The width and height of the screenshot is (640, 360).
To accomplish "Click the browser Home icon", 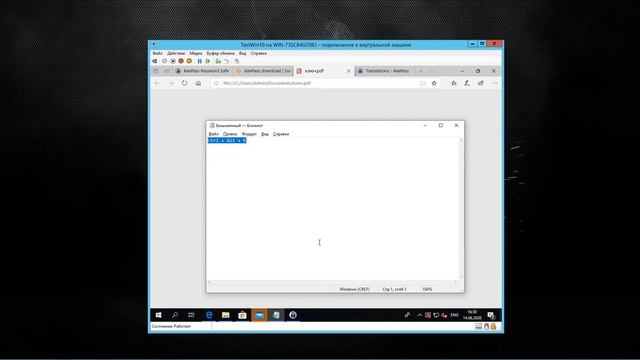I will tap(198, 83).
